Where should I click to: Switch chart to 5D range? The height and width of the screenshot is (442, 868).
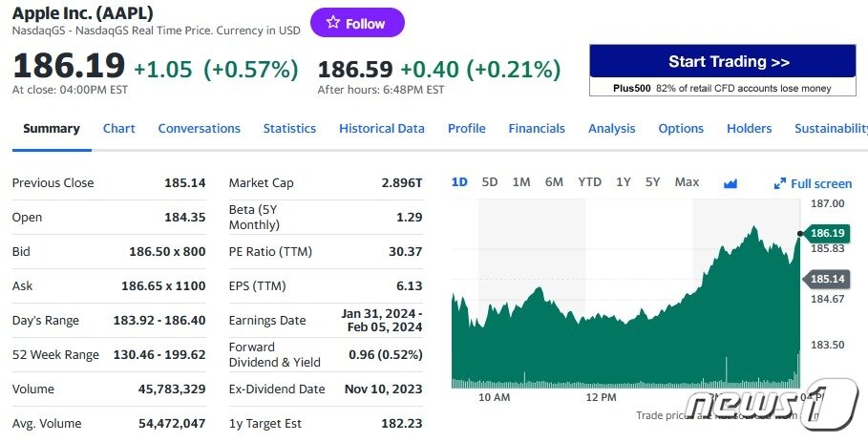[490, 181]
